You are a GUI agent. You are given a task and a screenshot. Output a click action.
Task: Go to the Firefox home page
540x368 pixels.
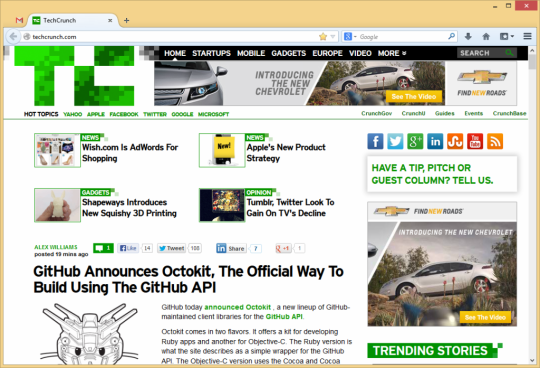point(486,36)
